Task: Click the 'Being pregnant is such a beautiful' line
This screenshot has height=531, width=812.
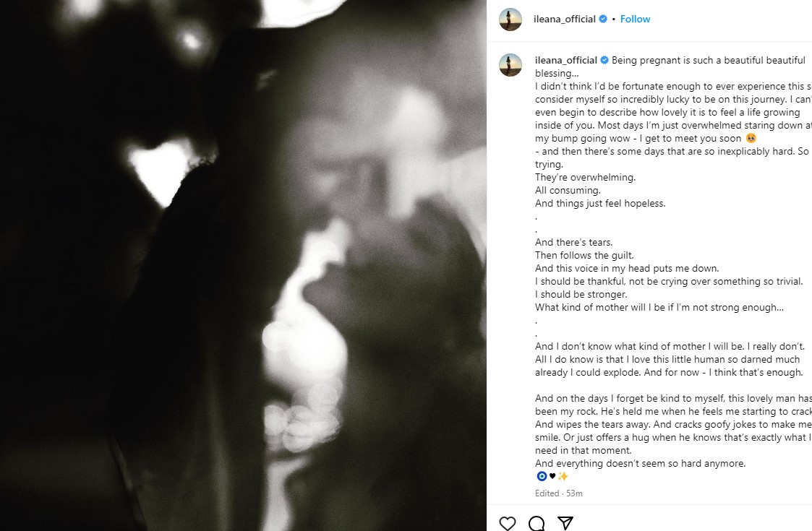Action: coord(709,60)
